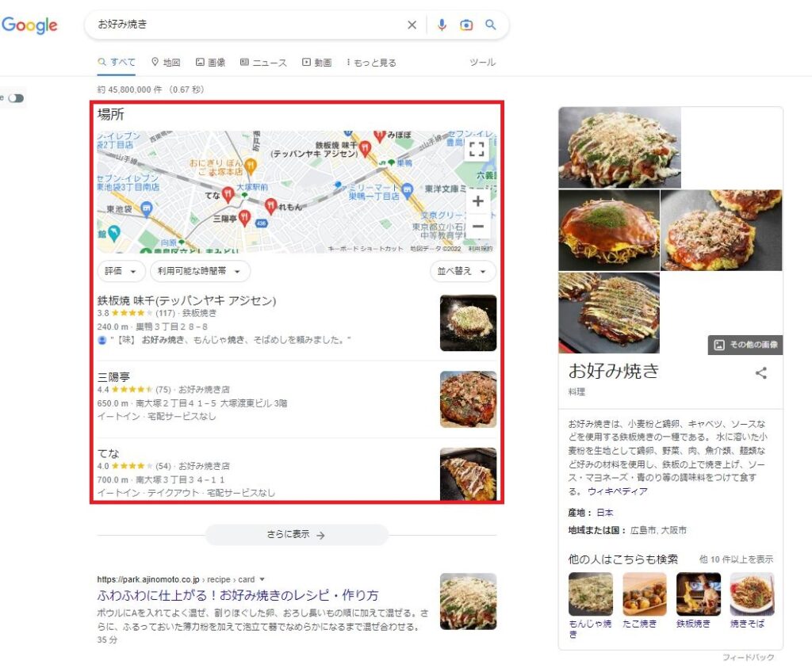The width and height of the screenshot is (812, 668).
Task: Toggle the switch at left edge
Action: point(16,98)
